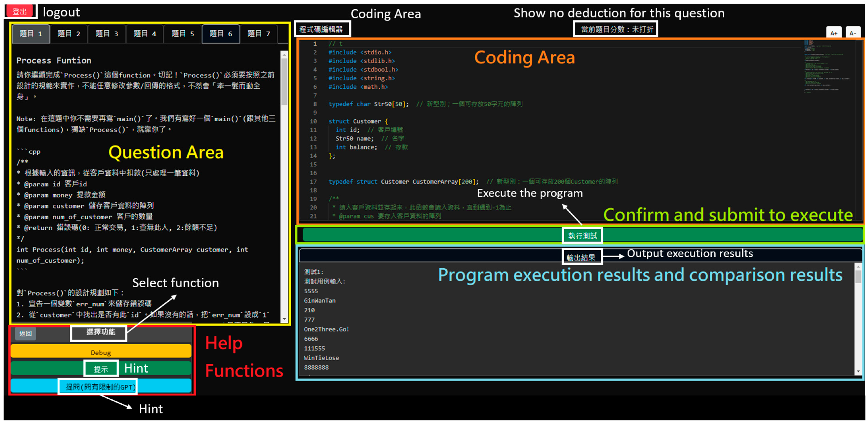Click the #include <stdbool.h> code line
The width and height of the screenshot is (868, 425).
tap(363, 69)
